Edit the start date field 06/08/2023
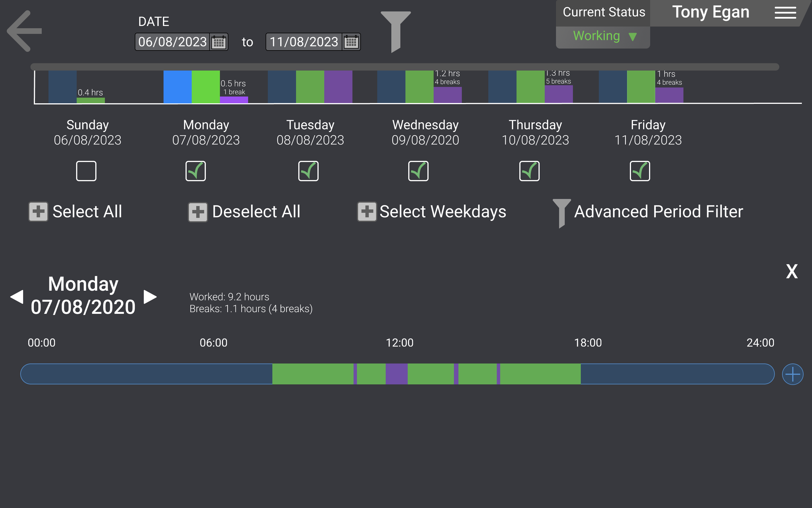 point(172,42)
